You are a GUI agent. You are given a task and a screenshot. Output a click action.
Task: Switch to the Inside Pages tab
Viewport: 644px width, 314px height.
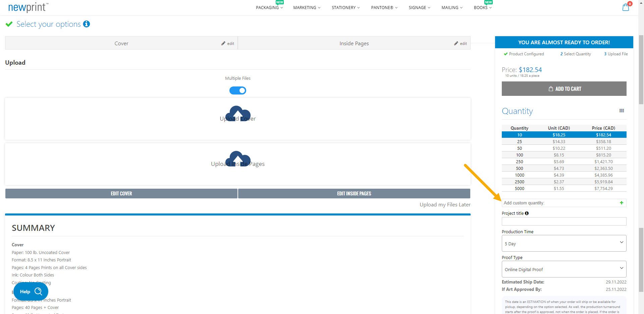[354, 43]
